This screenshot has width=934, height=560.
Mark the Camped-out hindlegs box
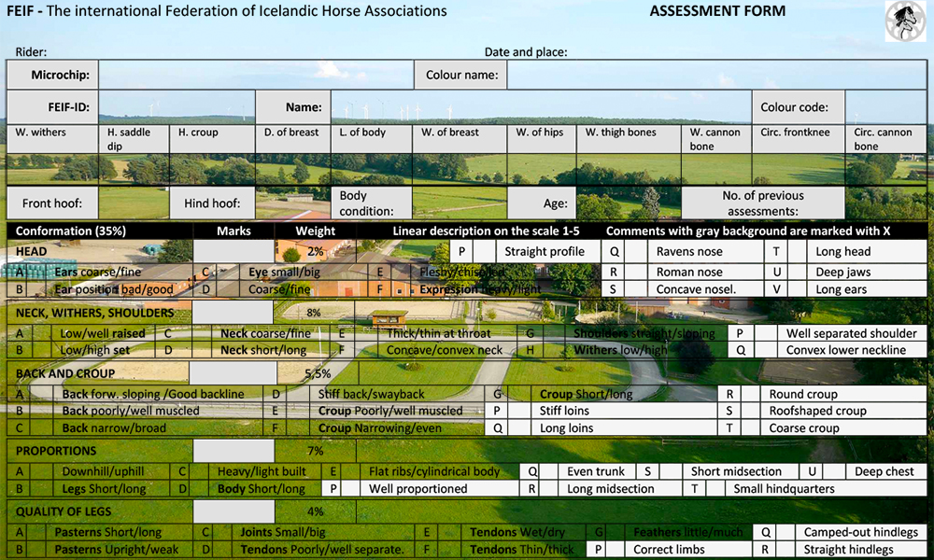coord(785,532)
